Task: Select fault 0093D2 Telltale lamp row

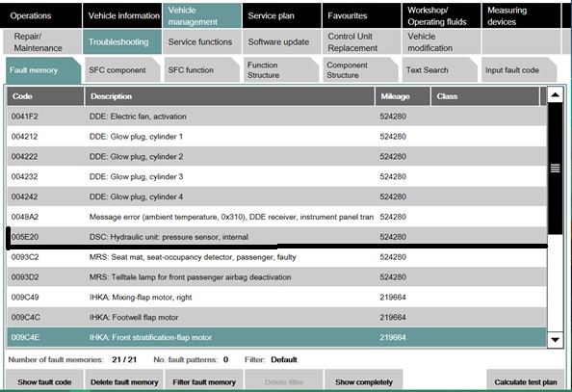Action: pos(276,277)
